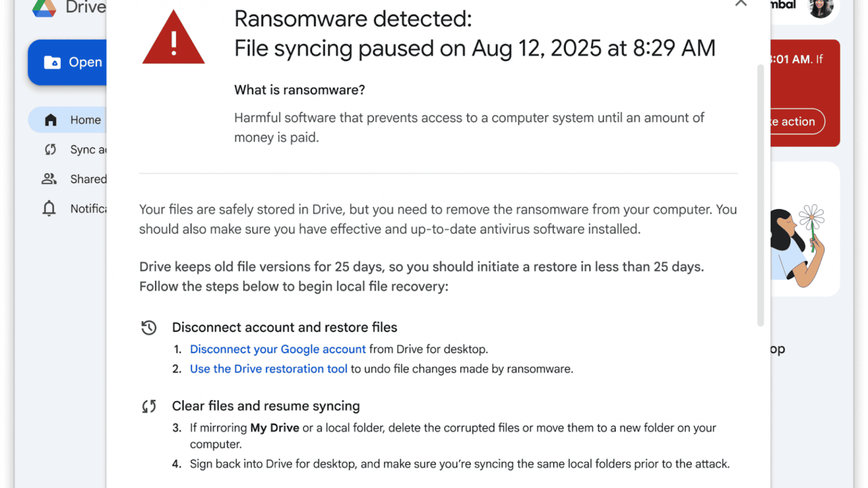Click the Home icon in sidebar

(51, 120)
